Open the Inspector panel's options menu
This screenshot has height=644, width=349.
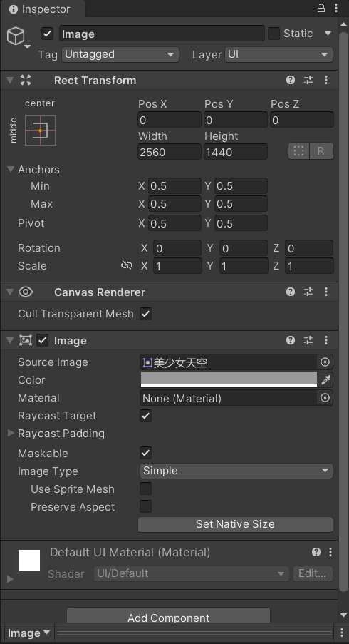pyautogui.click(x=336, y=8)
